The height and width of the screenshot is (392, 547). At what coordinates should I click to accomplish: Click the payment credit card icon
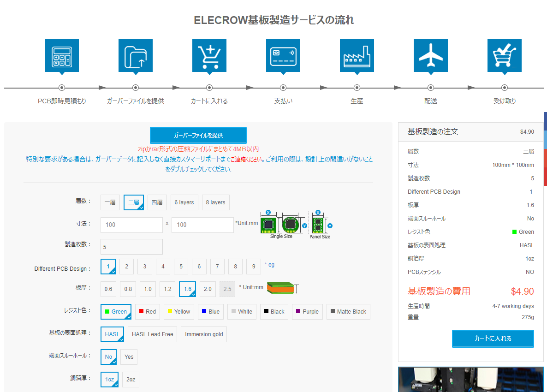coord(283,55)
